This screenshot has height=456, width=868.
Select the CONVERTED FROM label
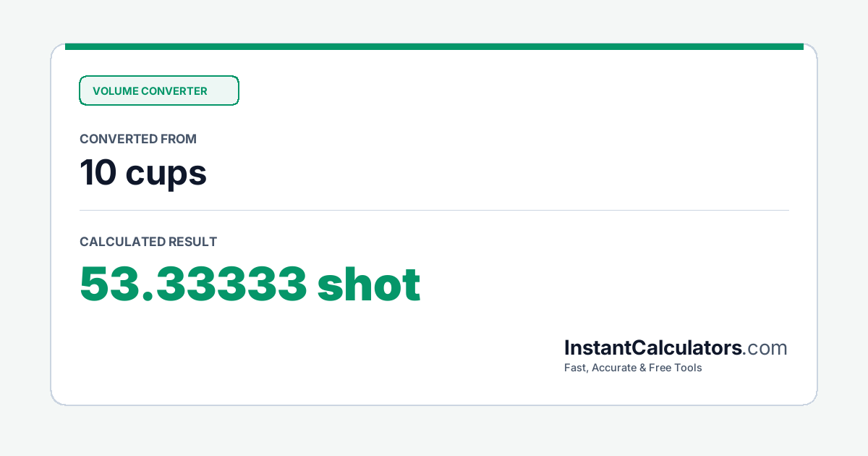tap(138, 139)
